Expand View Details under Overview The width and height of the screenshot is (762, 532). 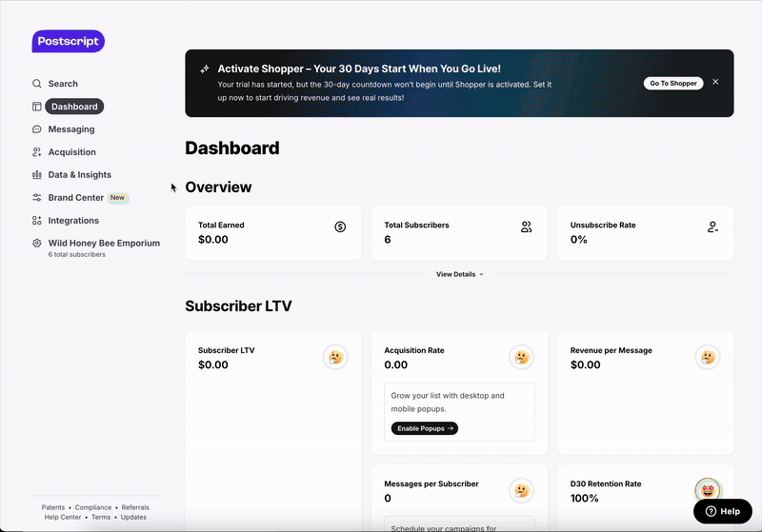[459, 274]
